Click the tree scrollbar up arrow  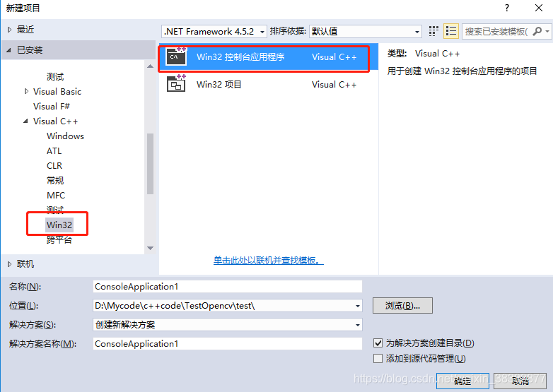tap(150, 66)
